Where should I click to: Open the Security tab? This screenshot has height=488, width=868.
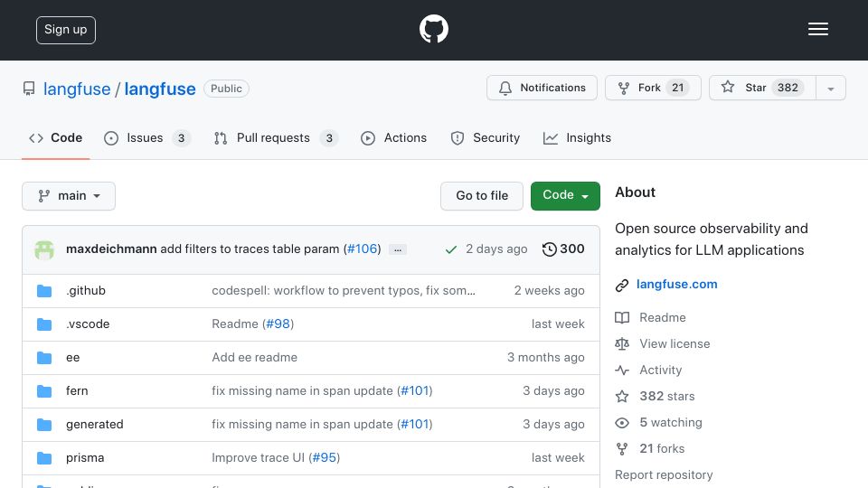click(485, 137)
